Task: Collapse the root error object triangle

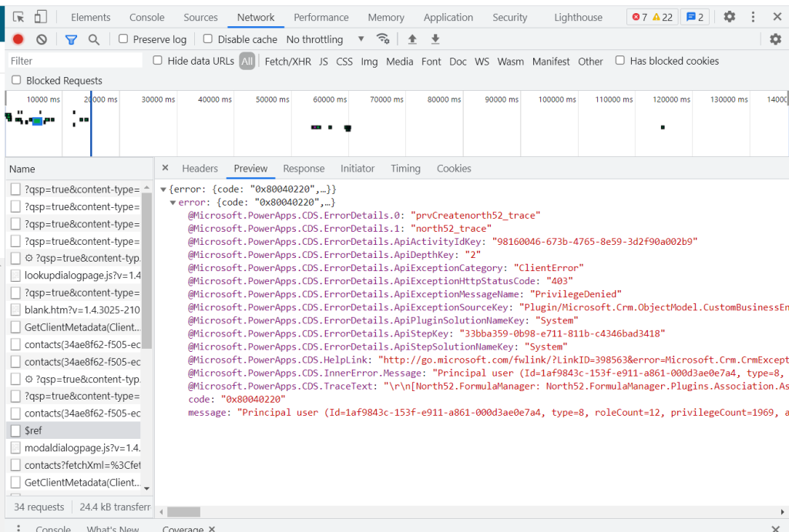Action: (163, 189)
